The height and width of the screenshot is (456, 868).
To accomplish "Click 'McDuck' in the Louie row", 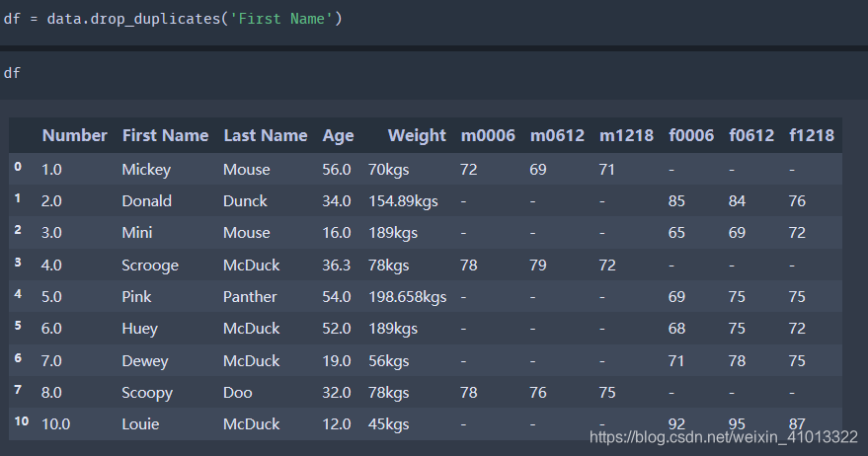I will click(252, 423).
